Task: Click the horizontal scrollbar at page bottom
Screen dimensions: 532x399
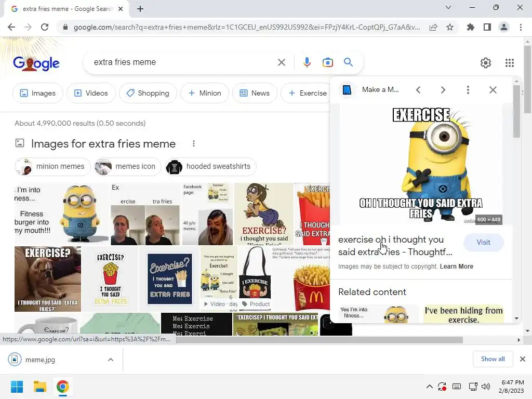Action: pyautogui.click(x=319, y=340)
